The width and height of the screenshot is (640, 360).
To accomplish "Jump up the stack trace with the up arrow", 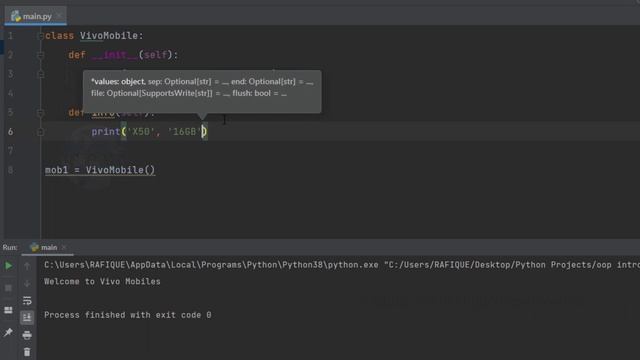I will point(27,266).
